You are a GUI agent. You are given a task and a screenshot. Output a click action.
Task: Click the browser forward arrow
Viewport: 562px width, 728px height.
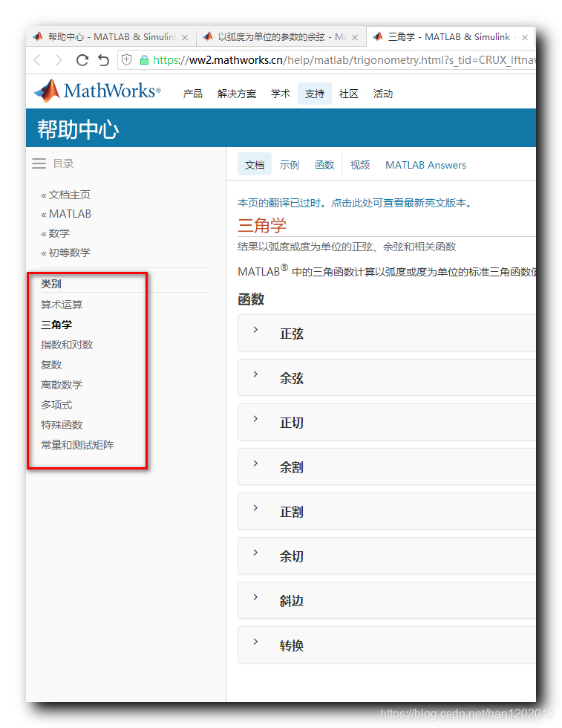[x=59, y=60]
